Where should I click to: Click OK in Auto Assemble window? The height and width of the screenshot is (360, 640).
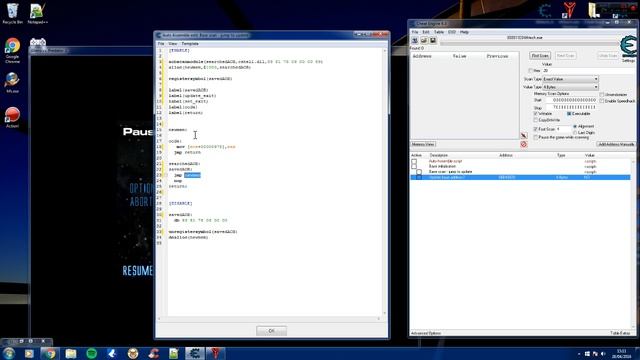coord(271,331)
